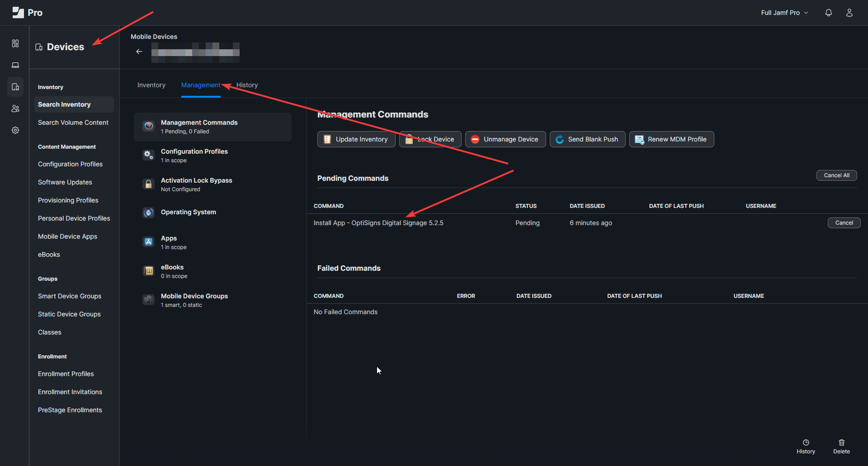Image resolution: width=868 pixels, height=466 pixels.
Task: Click Cancel All pending commands
Action: click(x=836, y=175)
